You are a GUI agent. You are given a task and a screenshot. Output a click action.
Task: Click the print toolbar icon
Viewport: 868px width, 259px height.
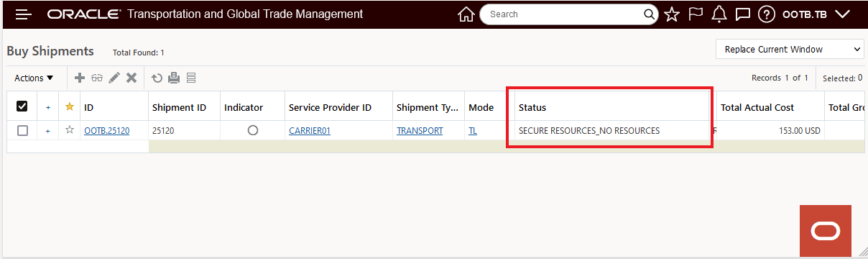pyautogui.click(x=174, y=78)
